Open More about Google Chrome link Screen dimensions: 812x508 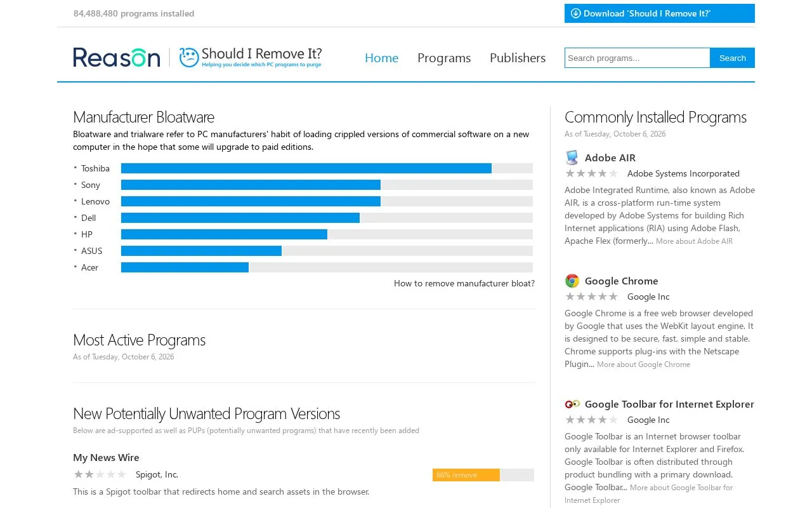pos(643,364)
